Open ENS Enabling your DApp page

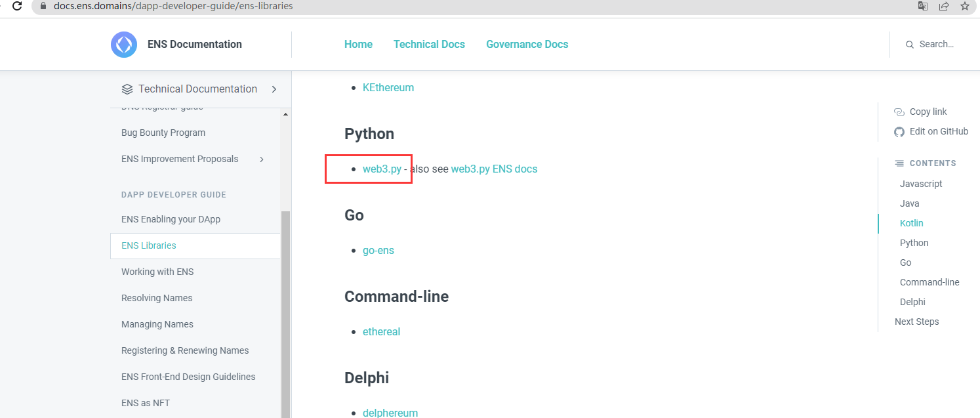[x=171, y=219]
